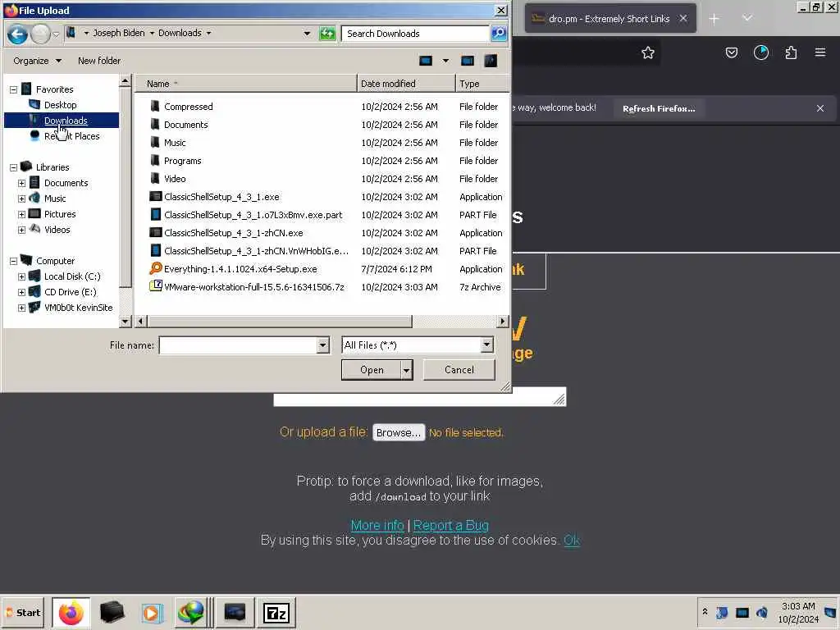Image resolution: width=840 pixels, height=630 pixels.
Task: Click New folder in dialog toolbar
Action: click(x=99, y=61)
